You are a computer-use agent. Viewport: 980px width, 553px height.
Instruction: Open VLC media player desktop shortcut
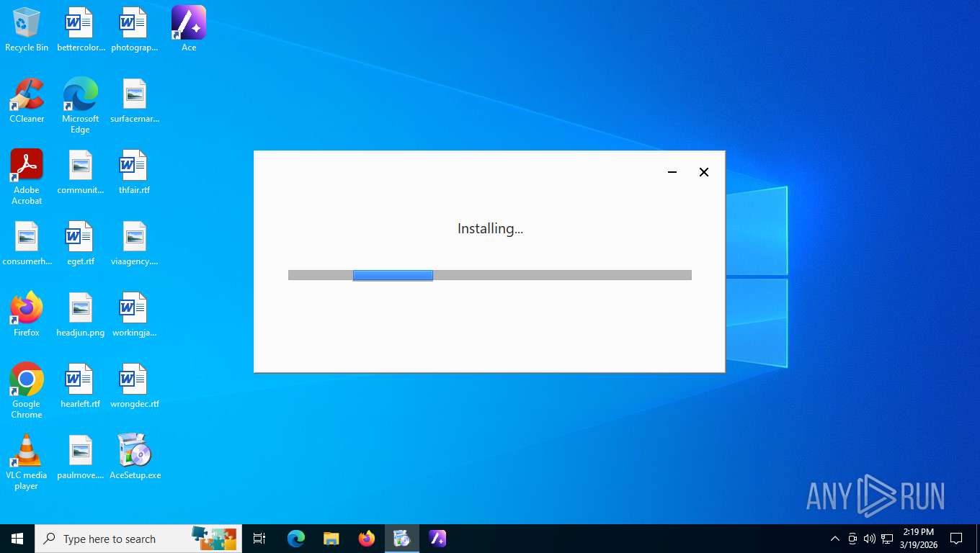tap(27, 462)
